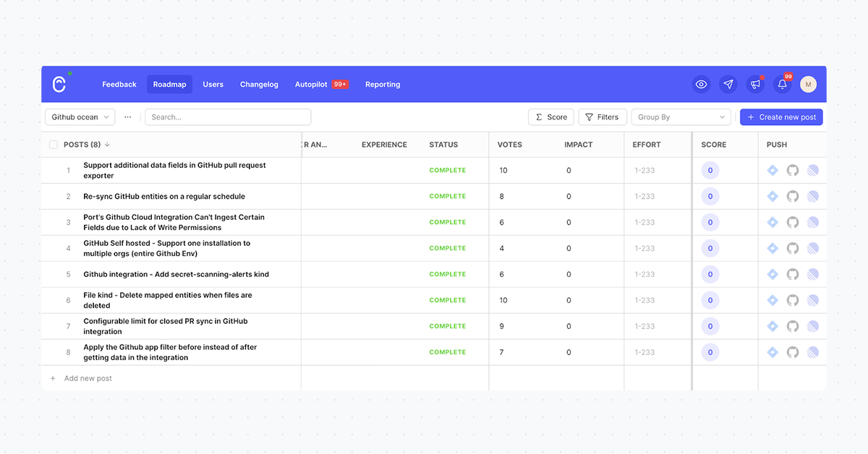Image resolution: width=868 pixels, height=454 pixels.
Task: Push "secret-scanning-alerts kind" post to Jira
Action: 773,275
